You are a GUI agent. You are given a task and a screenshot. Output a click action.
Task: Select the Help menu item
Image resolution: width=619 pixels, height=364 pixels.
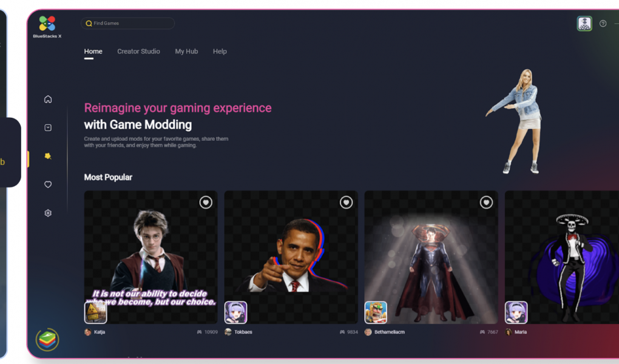220,52
